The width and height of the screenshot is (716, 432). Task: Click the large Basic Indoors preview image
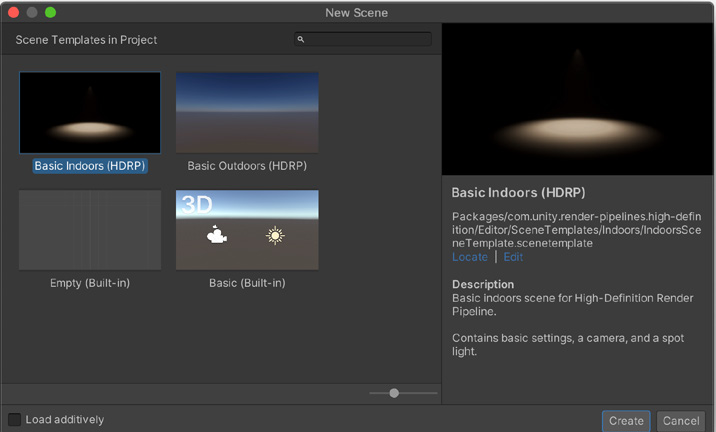tap(578, 99)
